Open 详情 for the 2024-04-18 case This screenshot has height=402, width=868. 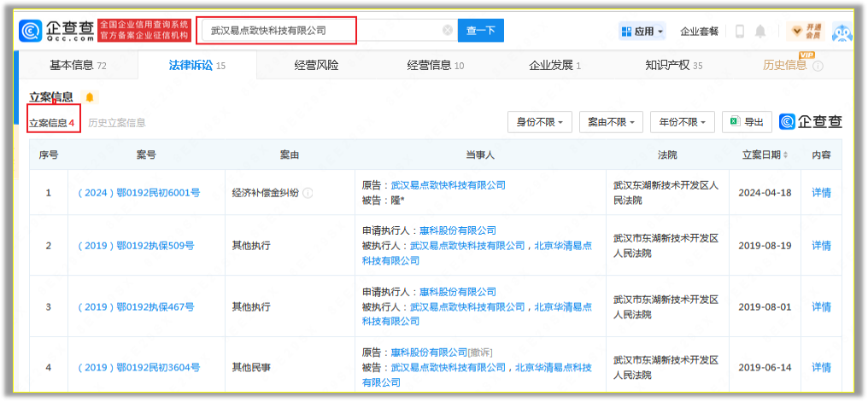pos(821,193)
